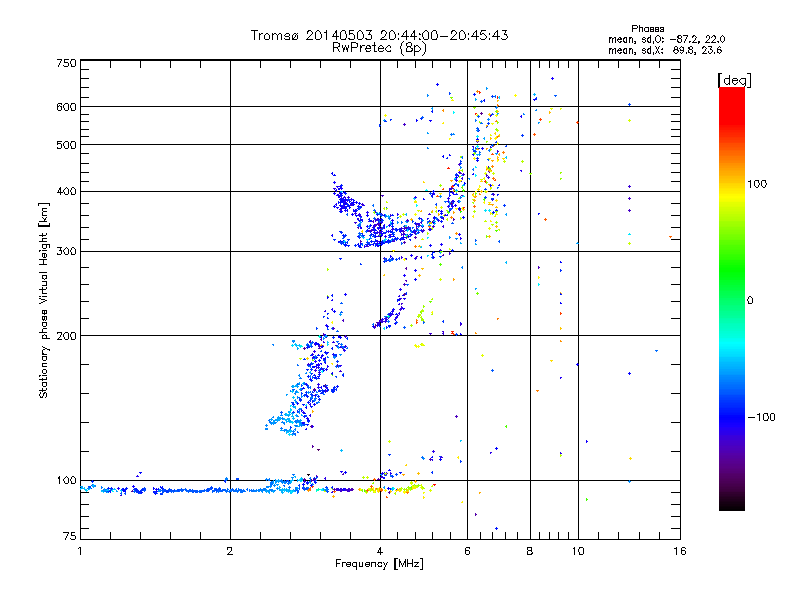This screenshot has height=600, width=800.
Task: Click the 'Stationary phase Virtual Height [km]' axis label
Action: point(44,300)
